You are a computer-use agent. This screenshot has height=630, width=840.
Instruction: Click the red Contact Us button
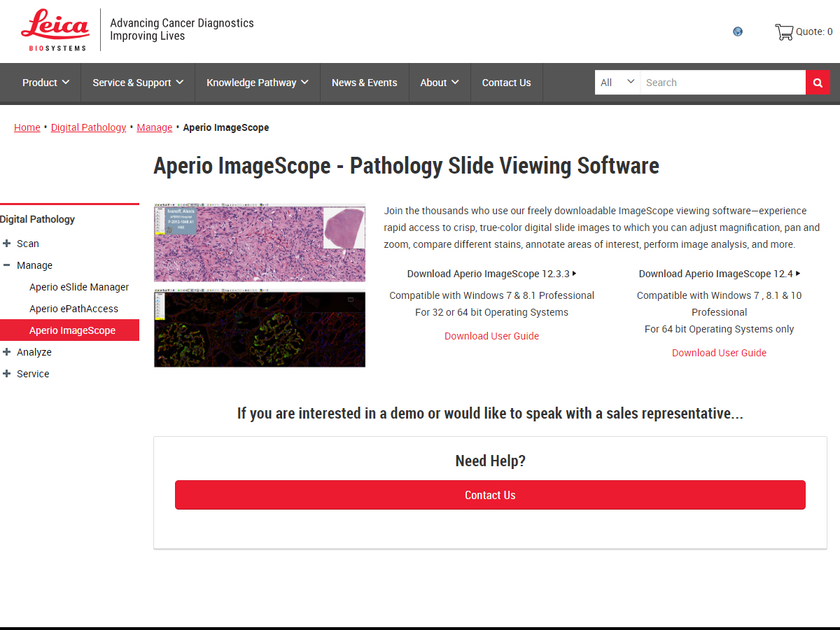point(490,494)
